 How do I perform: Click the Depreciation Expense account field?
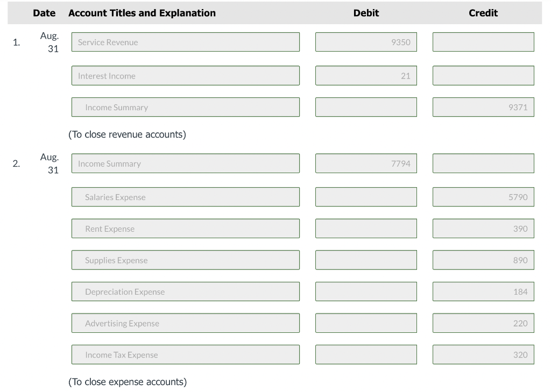[185, 292]
